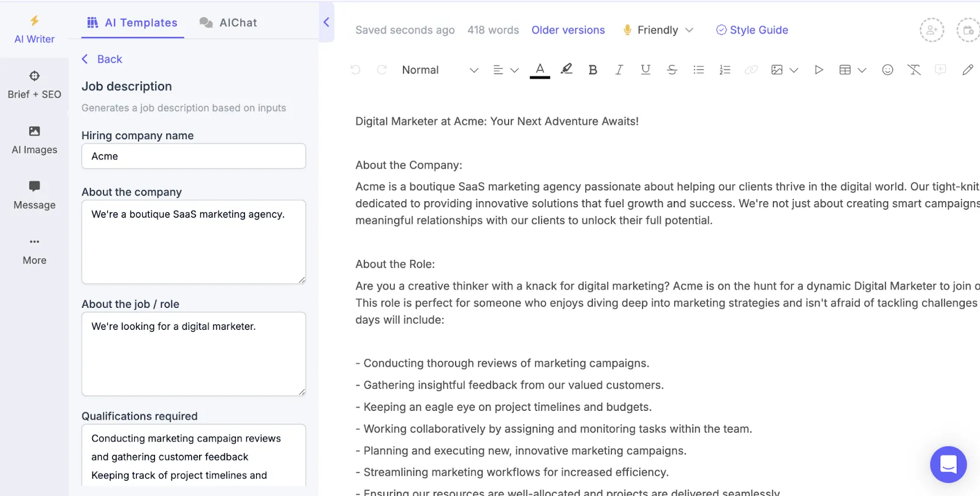980x496 pixels.
Task: Open the Normal paragraph style dropdown
Action: tap(440, 70)
